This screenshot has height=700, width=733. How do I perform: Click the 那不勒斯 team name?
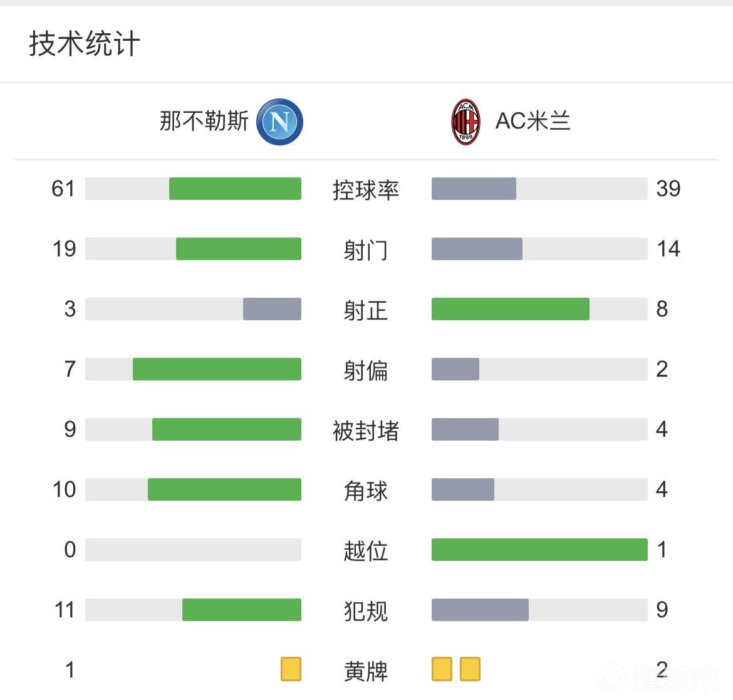(204, 121)
